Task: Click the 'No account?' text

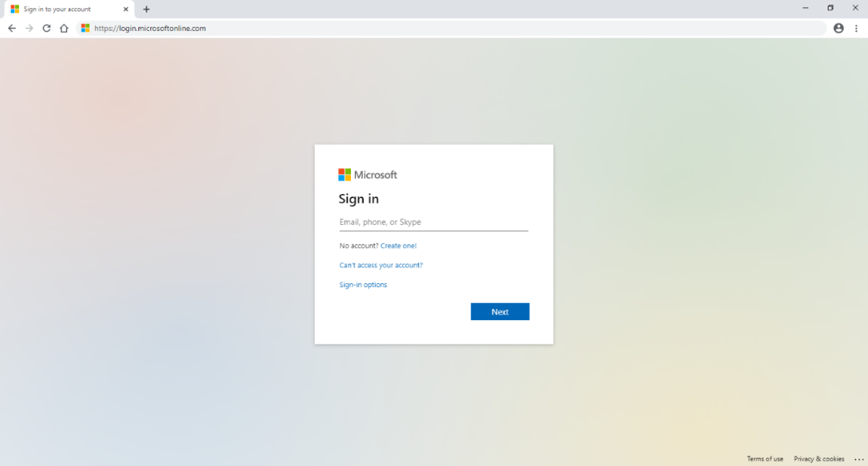Action: pos(359,246)
